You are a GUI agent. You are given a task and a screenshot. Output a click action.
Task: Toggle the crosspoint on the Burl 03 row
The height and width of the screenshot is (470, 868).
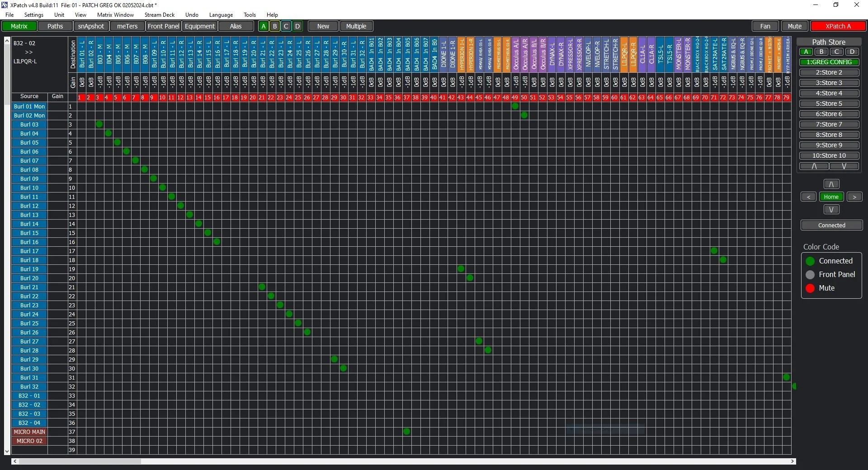99,124
